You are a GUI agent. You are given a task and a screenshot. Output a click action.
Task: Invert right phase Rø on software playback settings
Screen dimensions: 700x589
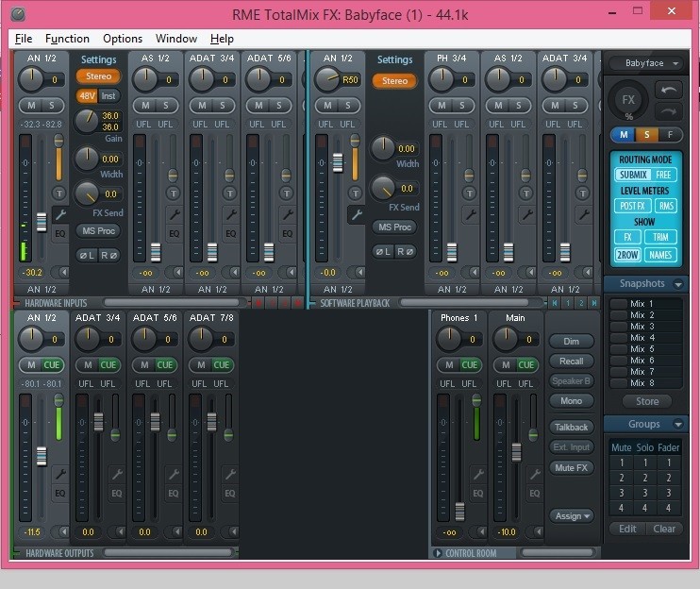tap(407, 251)
